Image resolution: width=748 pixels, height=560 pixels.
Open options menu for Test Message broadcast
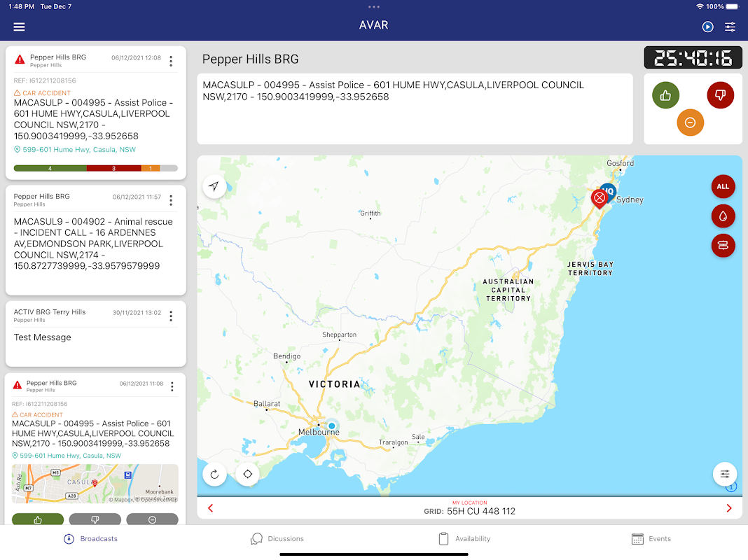point(171,316)
